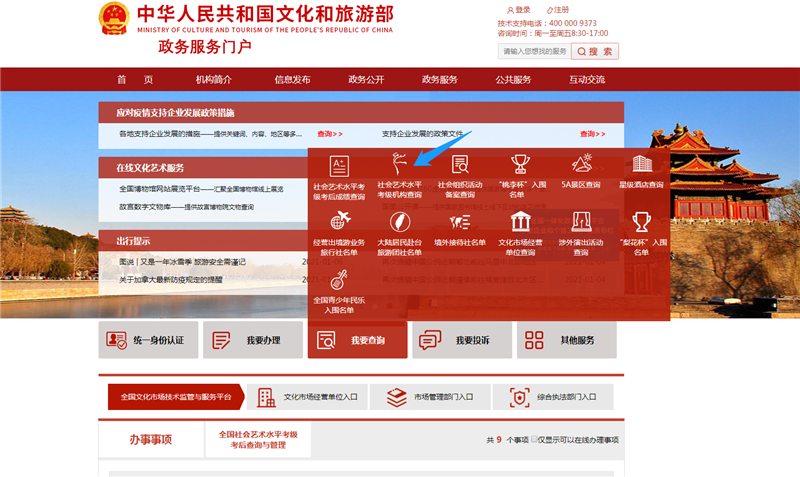Open the 政务服务 menu item

[440, 80]
